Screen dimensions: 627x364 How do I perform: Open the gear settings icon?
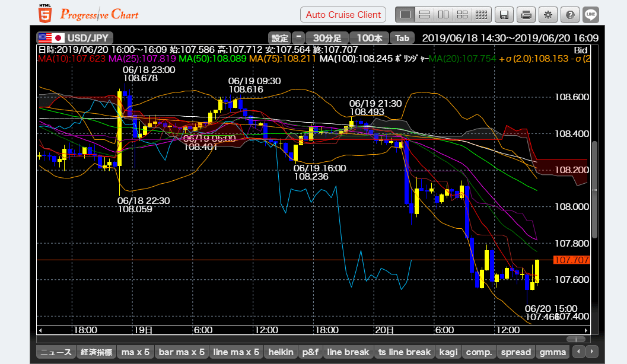click(x=548, y=15)
